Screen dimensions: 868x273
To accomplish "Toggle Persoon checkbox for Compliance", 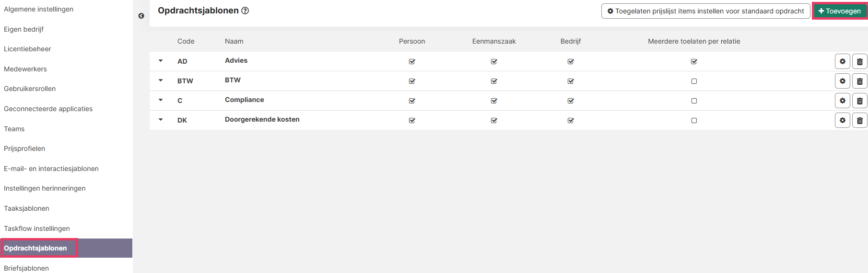I will [x=412, y=101].
